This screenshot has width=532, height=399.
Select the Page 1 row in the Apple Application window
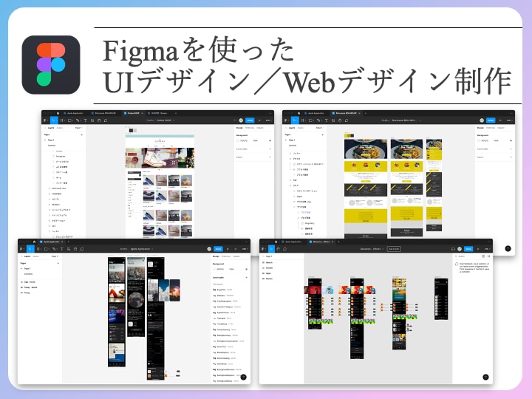(40, 269)
